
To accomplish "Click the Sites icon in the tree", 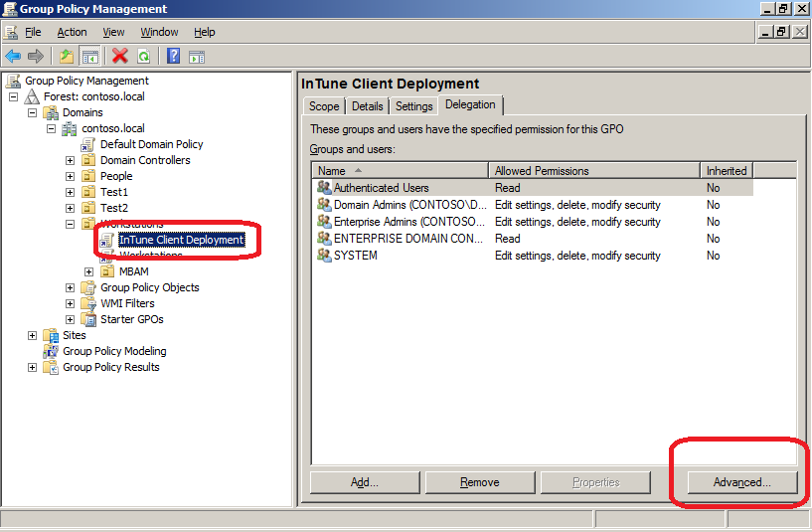I will pyautogui.click(x=51, y=335).
